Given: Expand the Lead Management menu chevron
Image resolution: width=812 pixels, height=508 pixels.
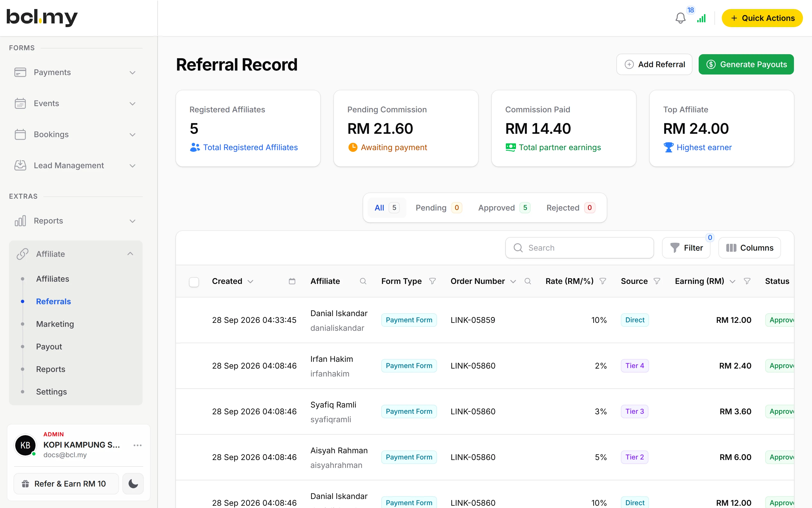Looking at the screenshot, I should [133, 166].
